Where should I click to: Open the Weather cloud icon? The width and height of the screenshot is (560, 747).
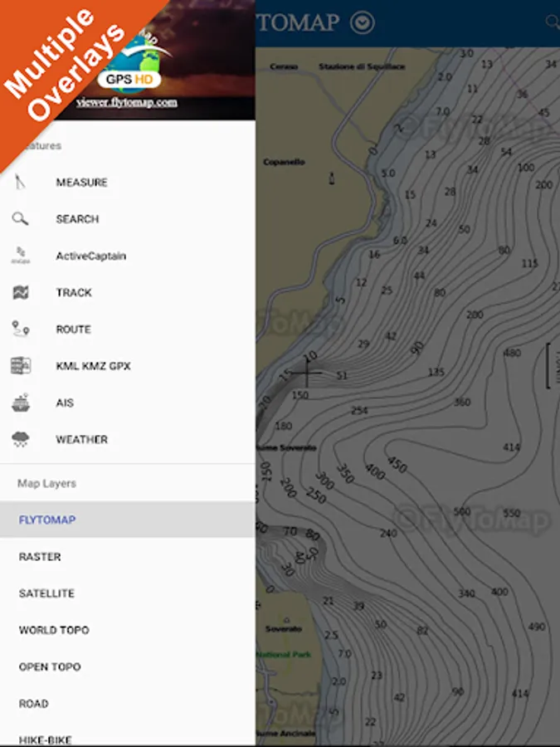tap(21, 439)
